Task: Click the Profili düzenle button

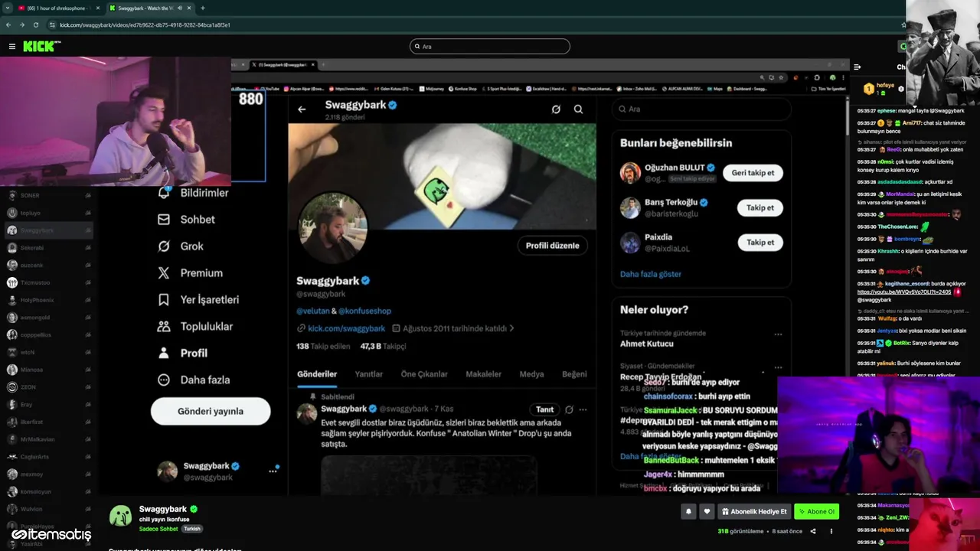Action: tap(552, 246)
